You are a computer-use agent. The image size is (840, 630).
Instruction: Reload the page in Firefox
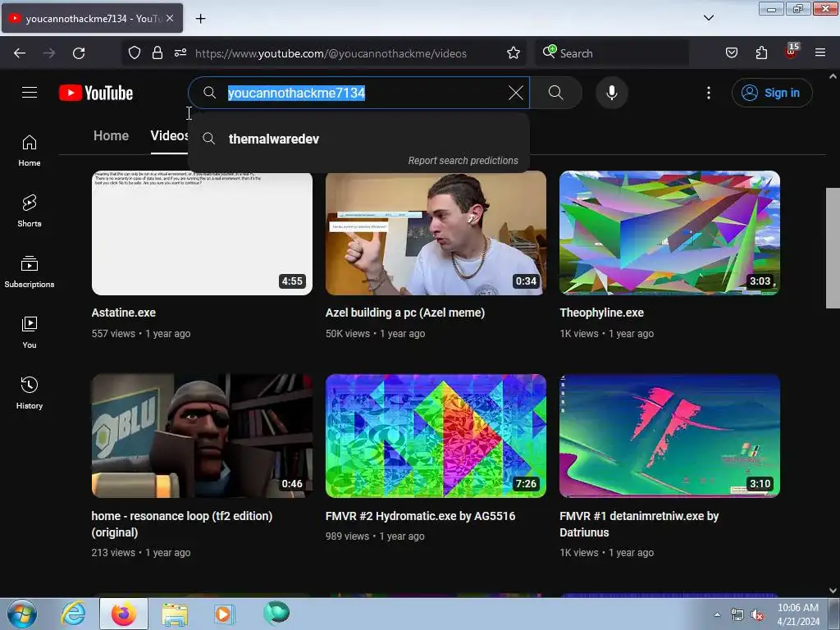tap(79, 53)
